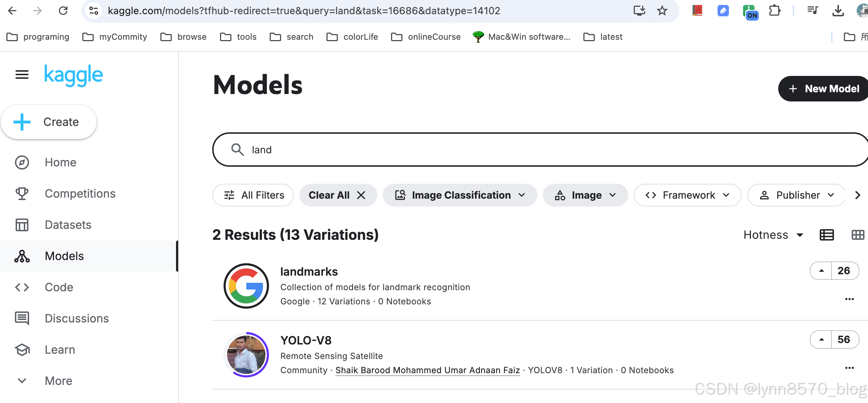868x403 pixels.
Task: Click the browser address bar URL
Action: pyautogui.click(x=304, y=11)
